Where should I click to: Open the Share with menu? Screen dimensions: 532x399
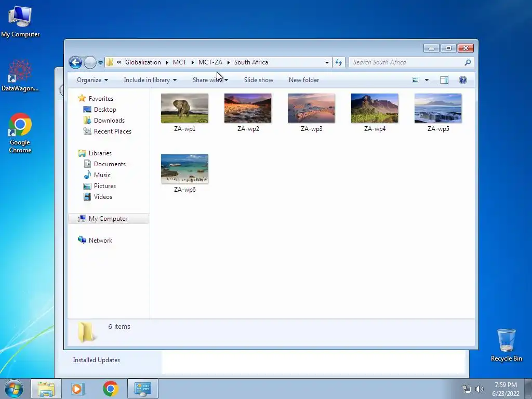point(210,80)
